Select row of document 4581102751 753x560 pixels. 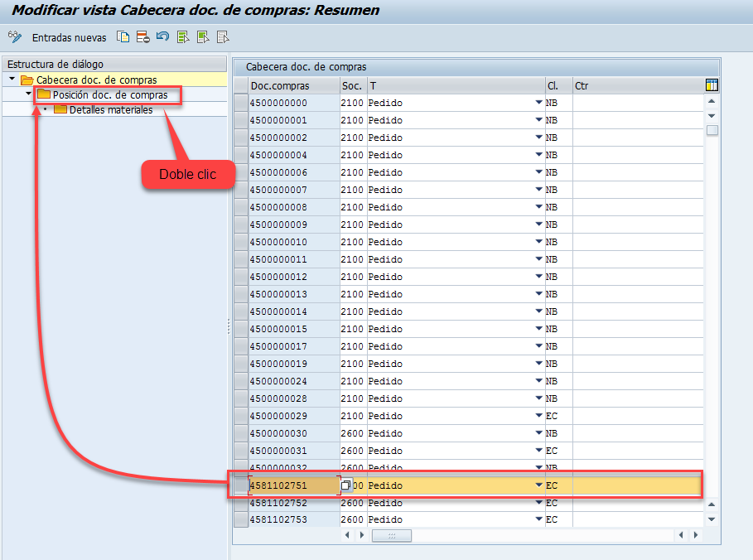(241, 485)
